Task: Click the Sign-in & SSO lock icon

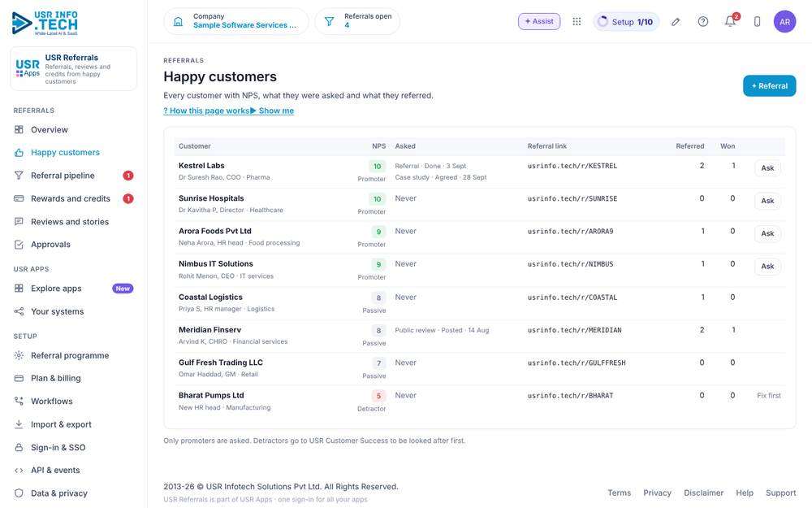Action: click(19, 447)
